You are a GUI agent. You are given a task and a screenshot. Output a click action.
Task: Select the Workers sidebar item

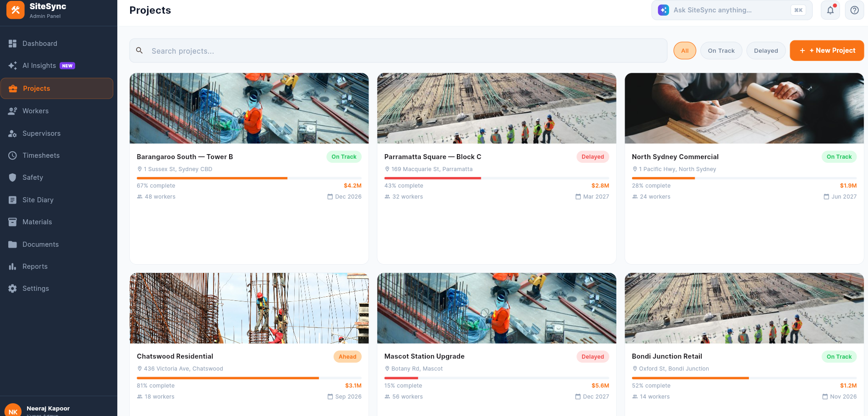coord(57,111)
